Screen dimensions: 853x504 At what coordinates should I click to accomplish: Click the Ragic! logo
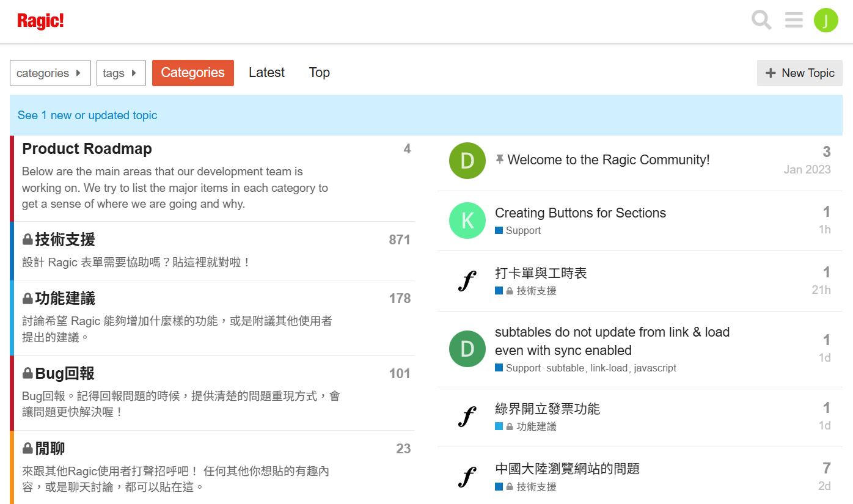pyautogui.click(x=40, y=21)
